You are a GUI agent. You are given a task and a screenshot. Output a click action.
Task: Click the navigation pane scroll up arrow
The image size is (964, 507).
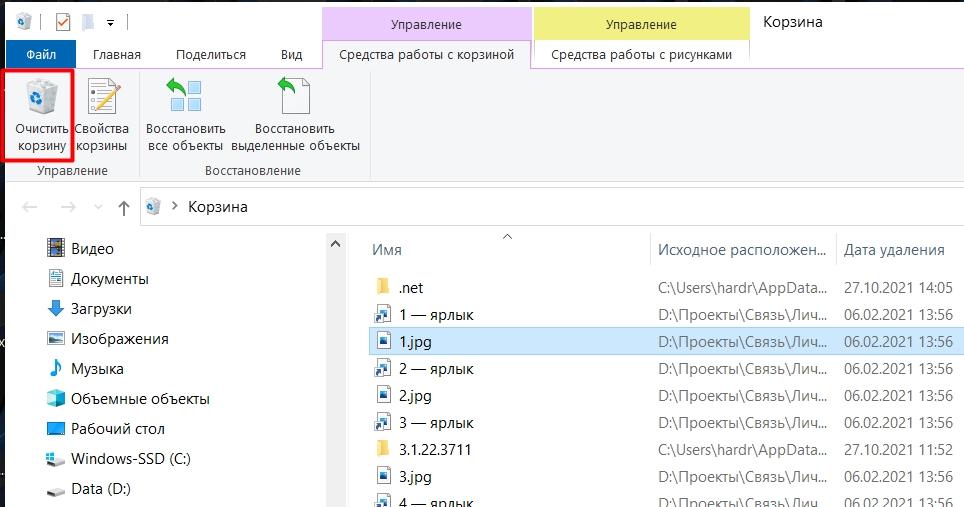pyautogui.click(x=336, y=244)
